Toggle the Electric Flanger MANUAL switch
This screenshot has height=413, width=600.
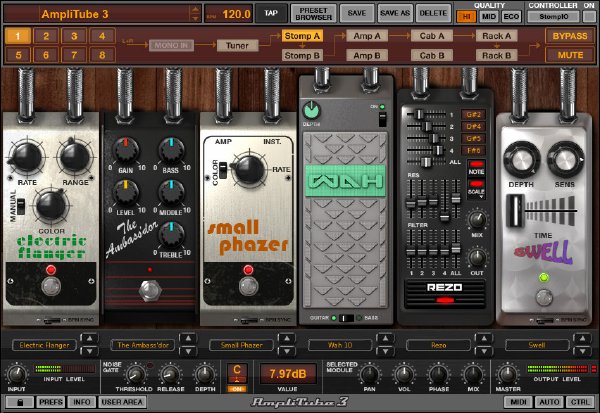[x=21, y=206]
